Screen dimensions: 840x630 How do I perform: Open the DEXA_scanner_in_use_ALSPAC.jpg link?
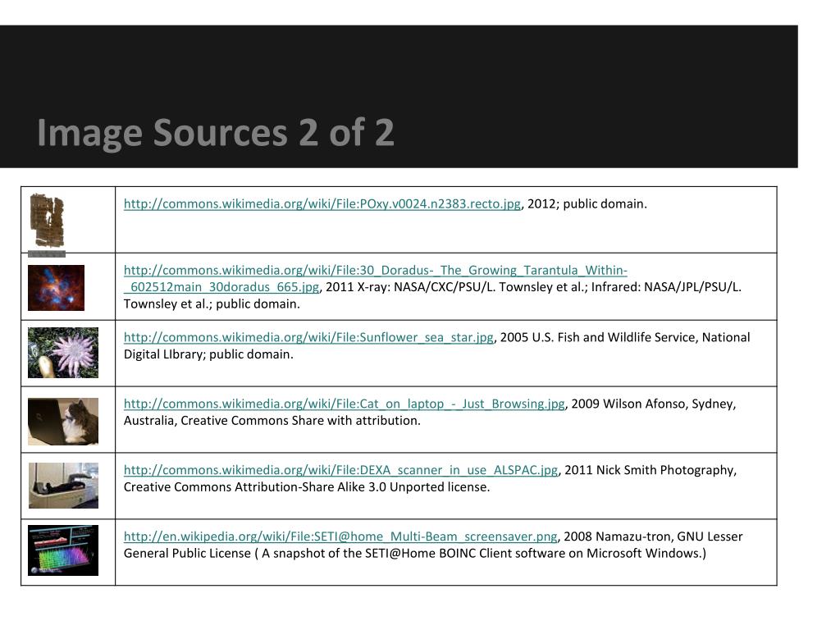point(340,470)
